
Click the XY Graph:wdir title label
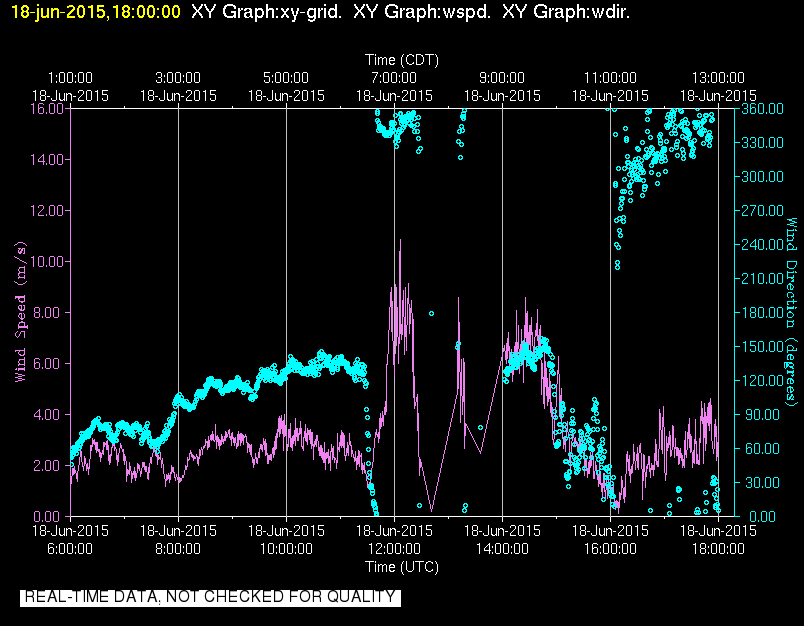pyautogui.click(x=566, y=12)
